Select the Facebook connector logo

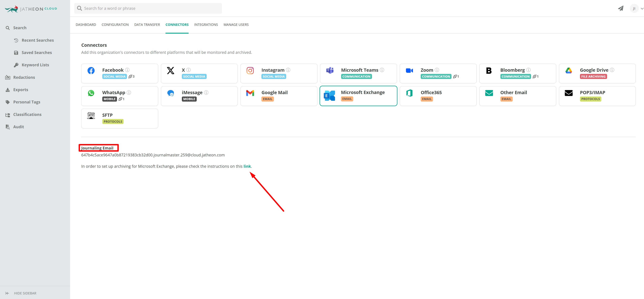91,71
